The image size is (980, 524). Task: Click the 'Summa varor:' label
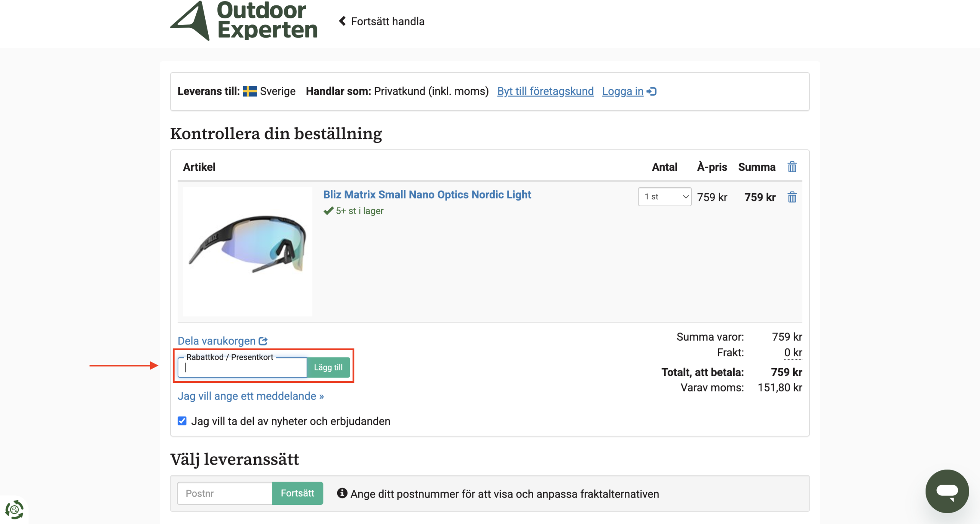[710, 337]
